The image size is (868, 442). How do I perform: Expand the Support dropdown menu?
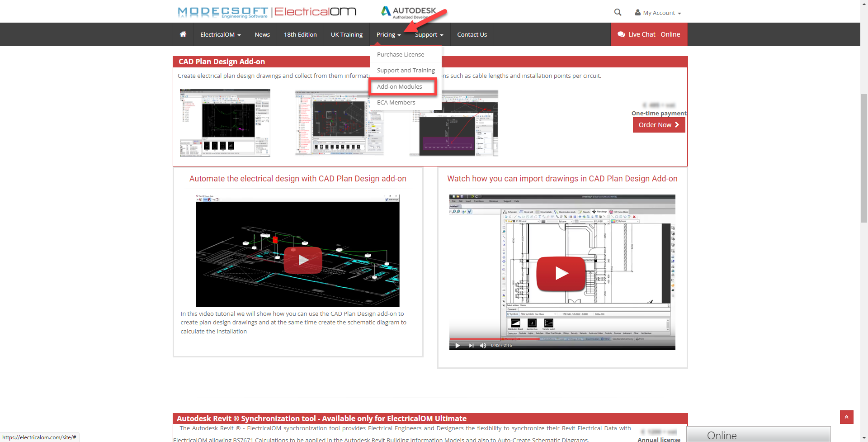pos(429,34)
